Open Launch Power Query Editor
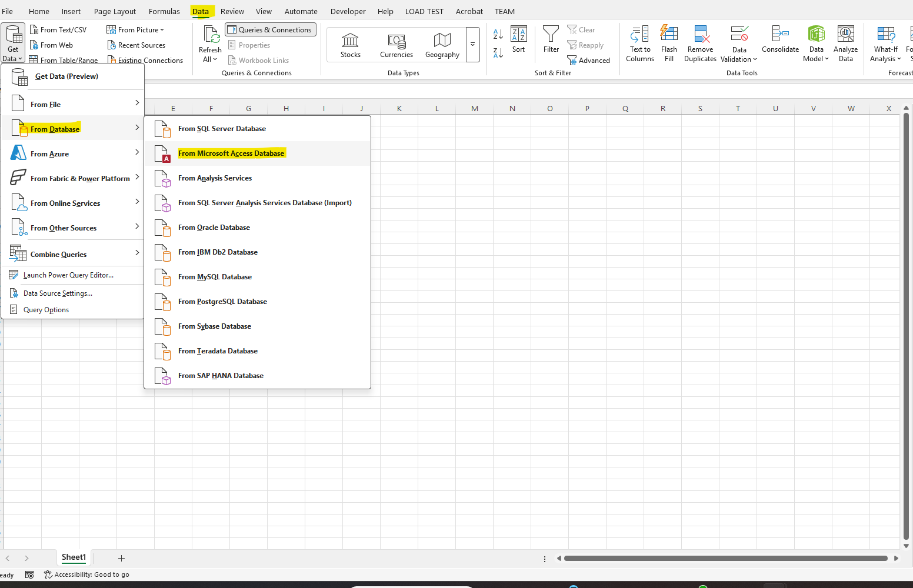 [73, 275]
